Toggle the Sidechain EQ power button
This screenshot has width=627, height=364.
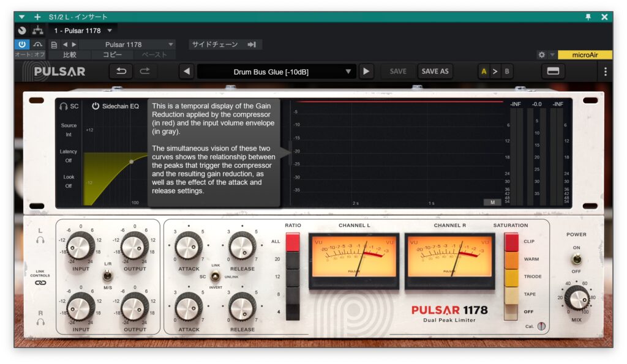click(96, 106)
